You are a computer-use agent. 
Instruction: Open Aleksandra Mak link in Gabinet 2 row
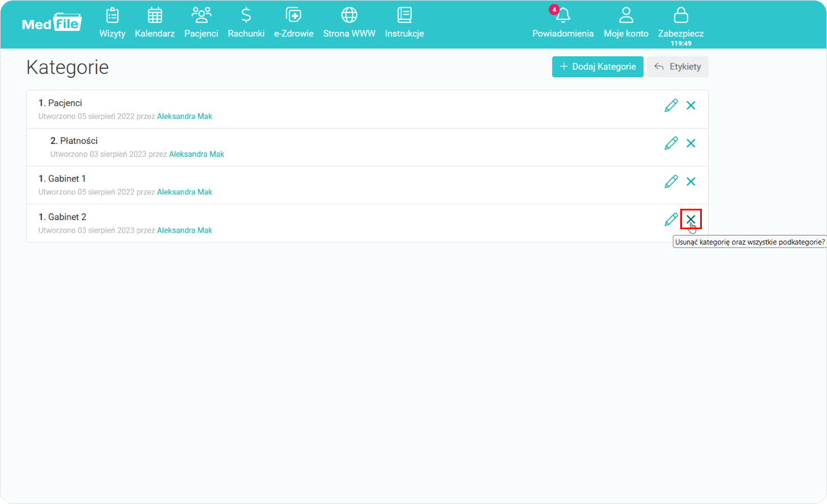(184, 230)
